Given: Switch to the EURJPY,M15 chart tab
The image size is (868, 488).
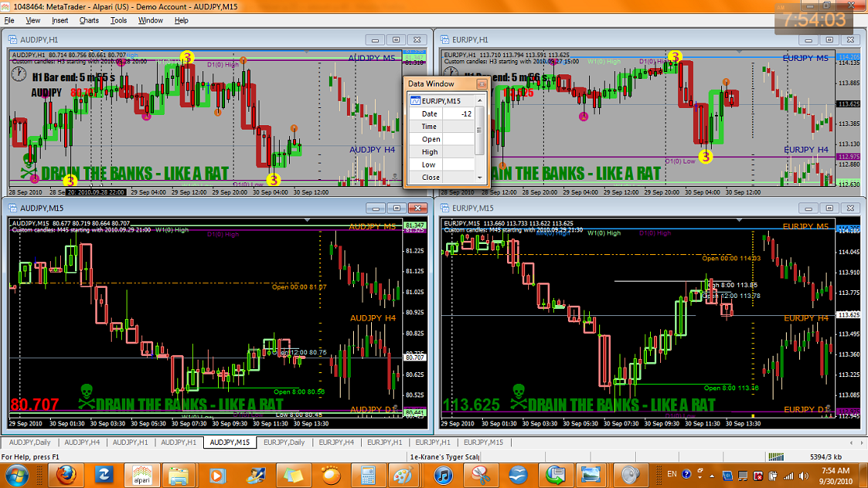Looking at the screenshot, I should click(484, 443).
